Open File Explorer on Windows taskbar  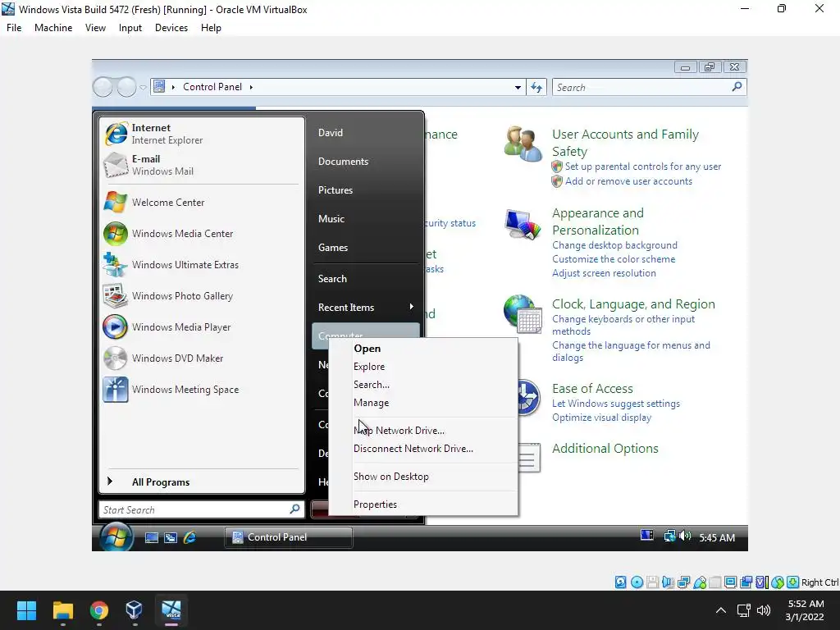click(x=62, y=610)
